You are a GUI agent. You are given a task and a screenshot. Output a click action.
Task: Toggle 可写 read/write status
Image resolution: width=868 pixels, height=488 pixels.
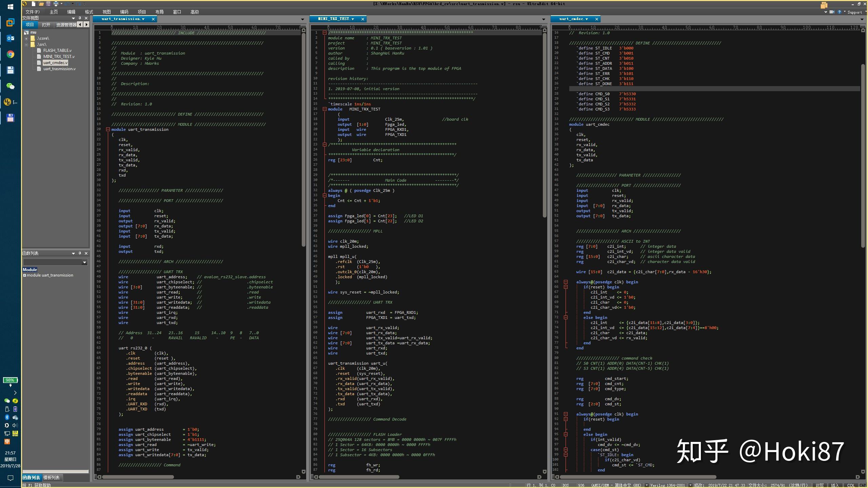click(x=820, y=485)
